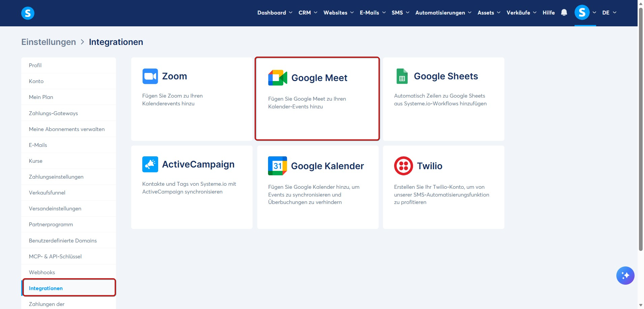Select Webhooks in the sidebar

point(69,272)
